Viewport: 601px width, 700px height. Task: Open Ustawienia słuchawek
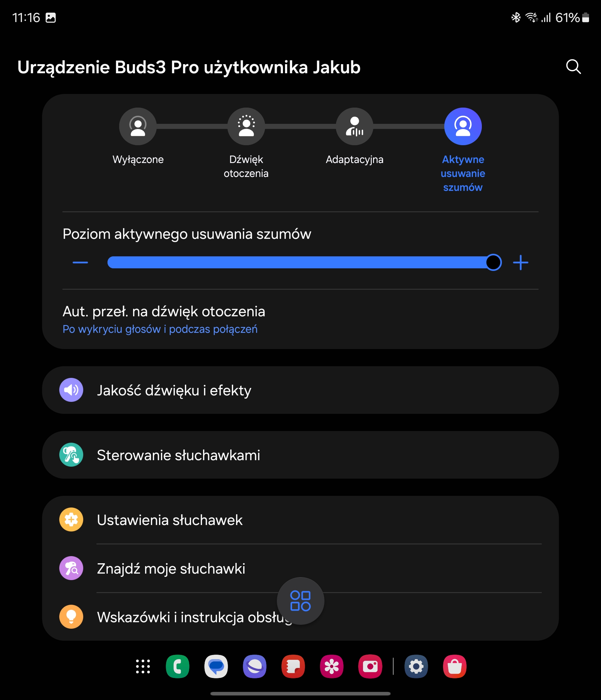click(300, 520)
